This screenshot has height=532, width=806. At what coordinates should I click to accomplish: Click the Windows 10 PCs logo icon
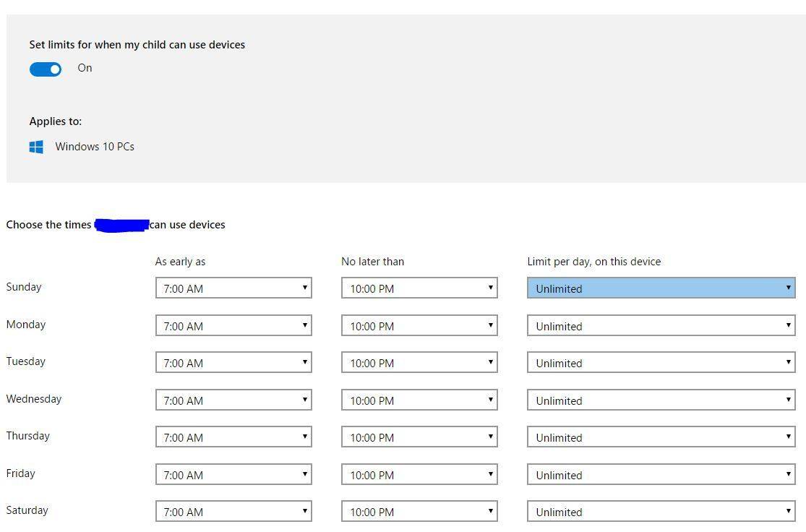pyautogui.click(x=36, y=147)
